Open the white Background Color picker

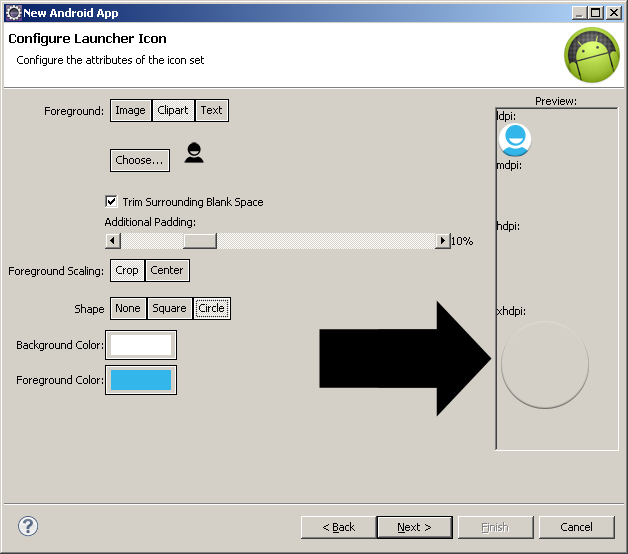coord(141,345)
